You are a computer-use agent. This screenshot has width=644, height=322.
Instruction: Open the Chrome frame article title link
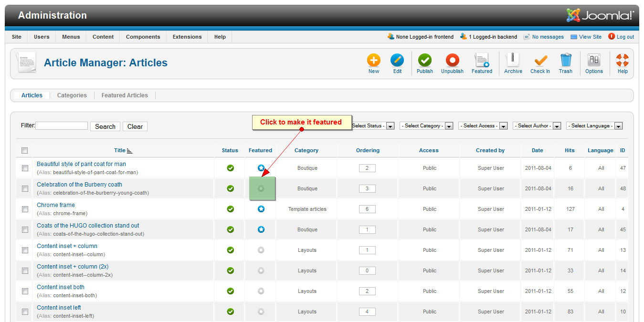(56, 205)
